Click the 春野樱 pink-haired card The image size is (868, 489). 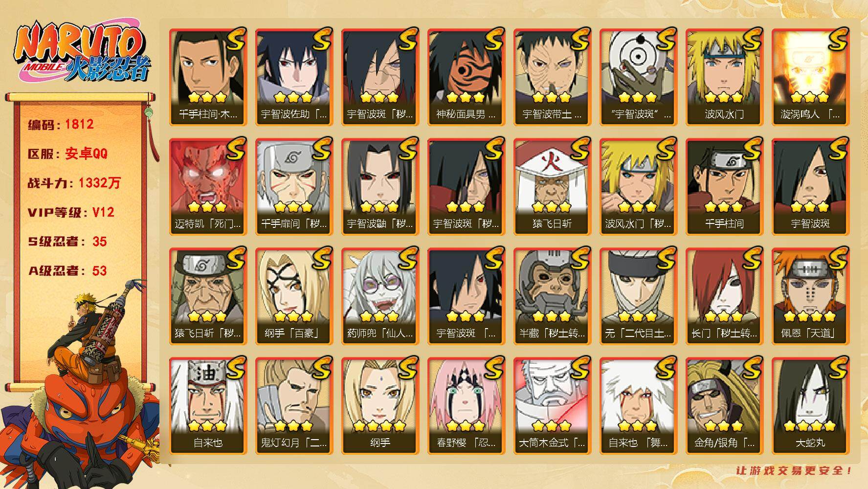click(x=466, y=406)
